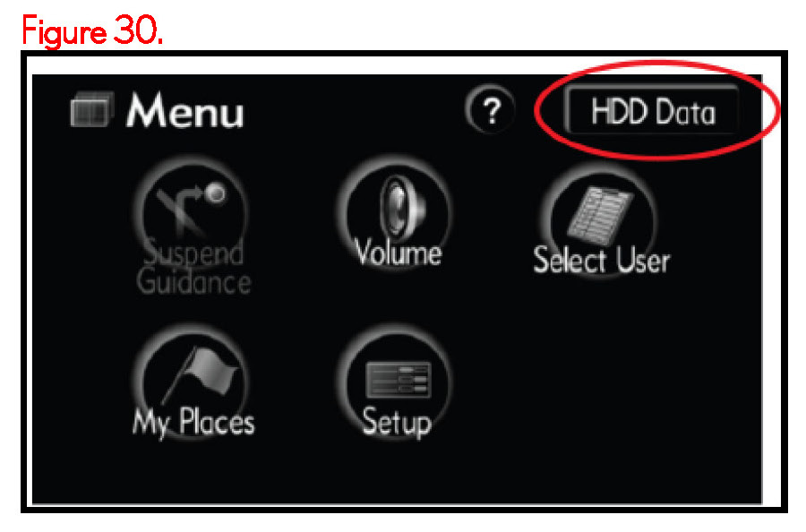Click the dimmed Suspend Guidance route icon
This screenshot has height=532, width=806.
coord(192,207)
